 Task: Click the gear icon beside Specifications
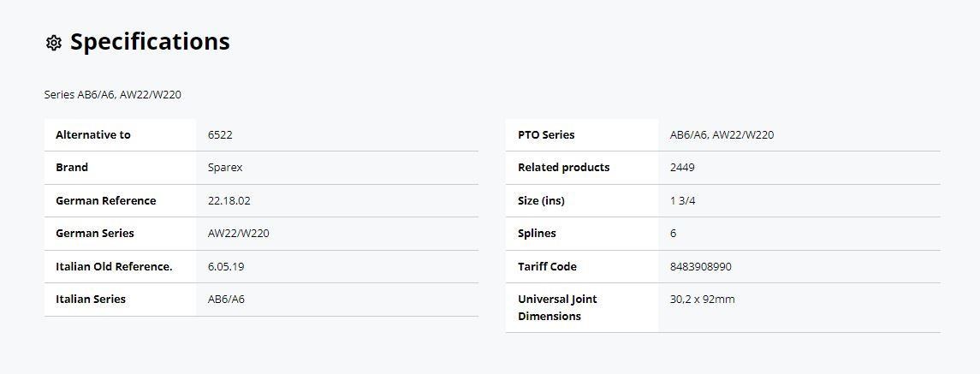[x=54, y=43]
